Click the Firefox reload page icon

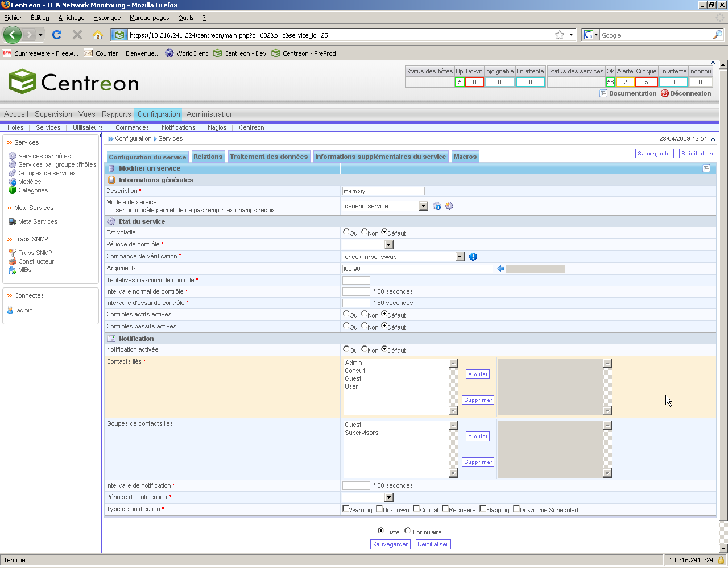[57, 35]
